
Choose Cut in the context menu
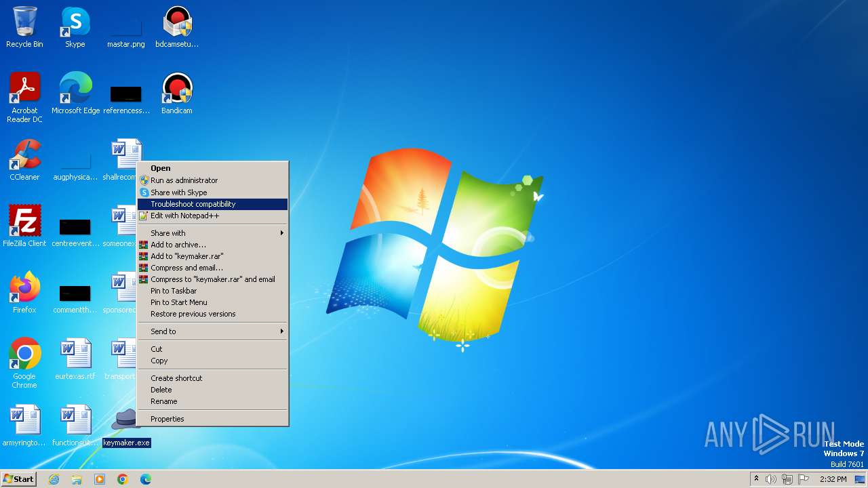click(213, 349)
